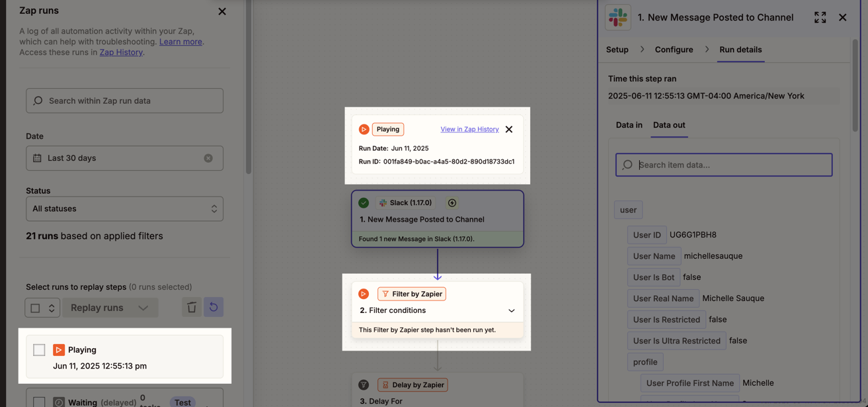Click the User ID field label
The image size is (868, 407).
[x=647, y=235]
